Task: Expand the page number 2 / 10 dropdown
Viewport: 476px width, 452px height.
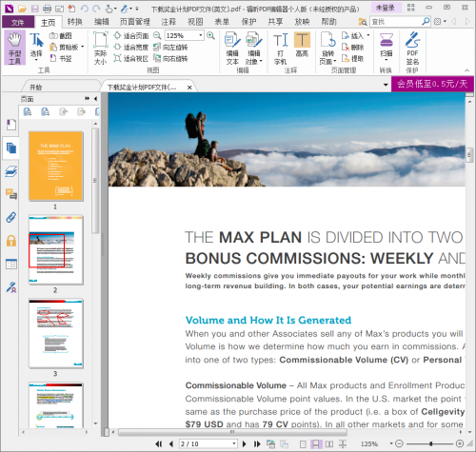Action: point(234,443)
